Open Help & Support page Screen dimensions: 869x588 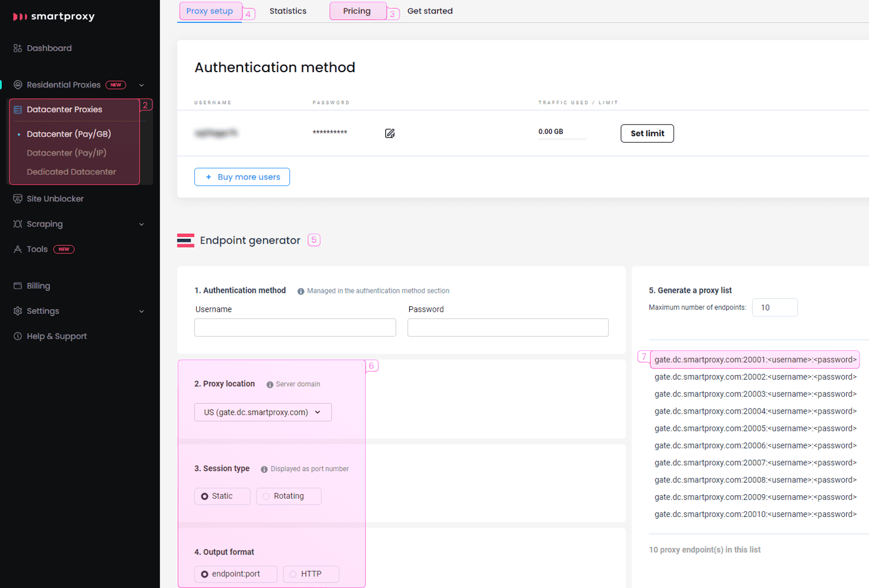pyautogui.click(x=56, y=336)
